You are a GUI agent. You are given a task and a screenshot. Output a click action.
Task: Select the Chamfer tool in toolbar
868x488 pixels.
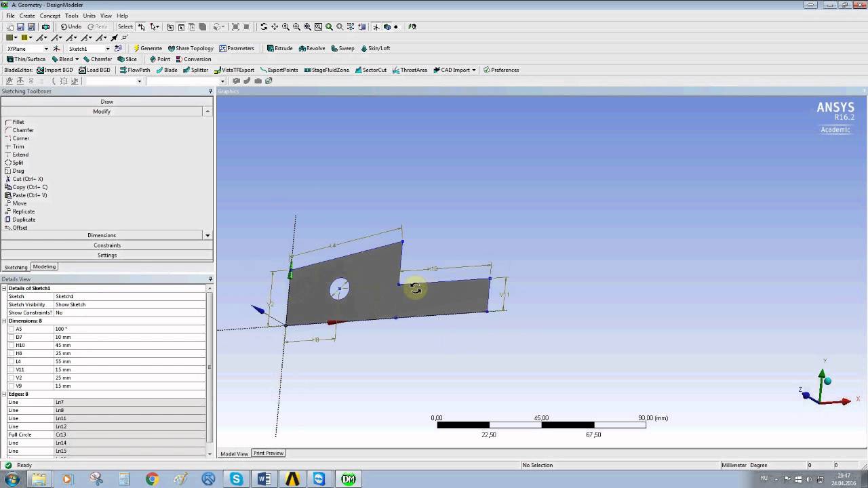click(x=97, y=59)
